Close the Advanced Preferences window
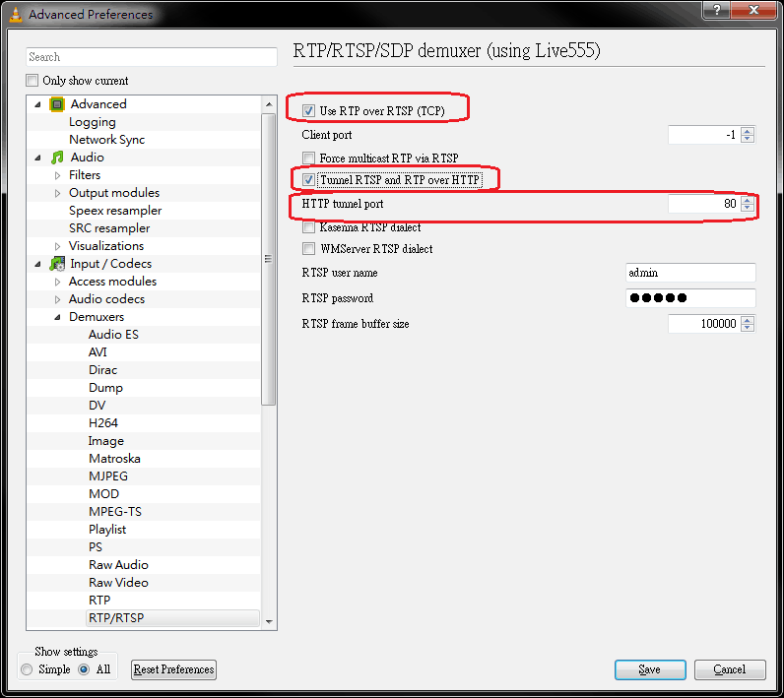This screenshot has height=698, width=784. (753, 10)
